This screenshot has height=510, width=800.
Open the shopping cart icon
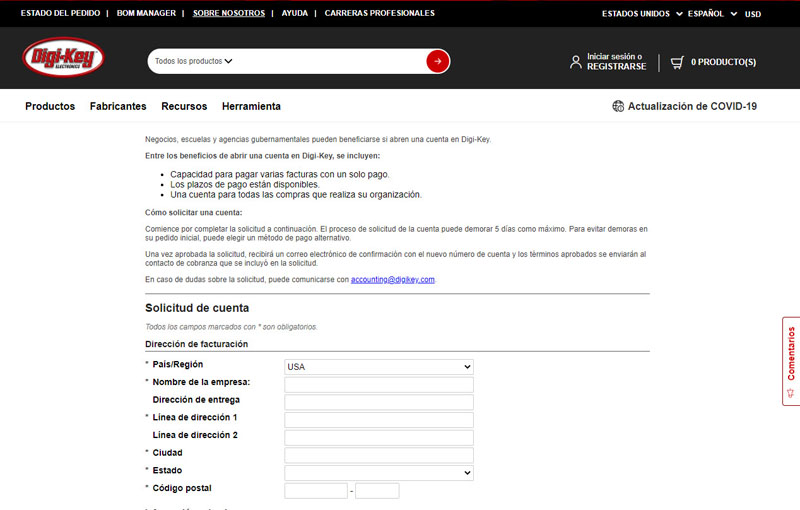coord(678,62)
